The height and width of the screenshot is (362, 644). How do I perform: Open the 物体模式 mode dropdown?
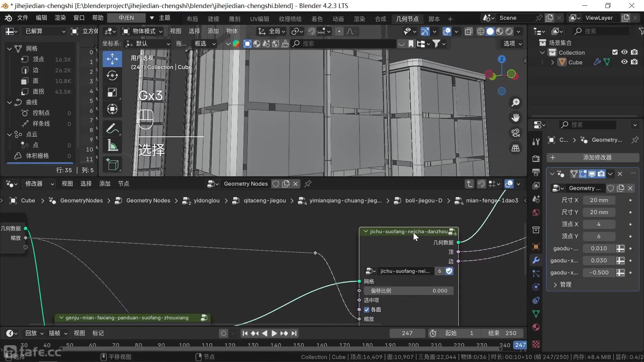pos(143,31)
